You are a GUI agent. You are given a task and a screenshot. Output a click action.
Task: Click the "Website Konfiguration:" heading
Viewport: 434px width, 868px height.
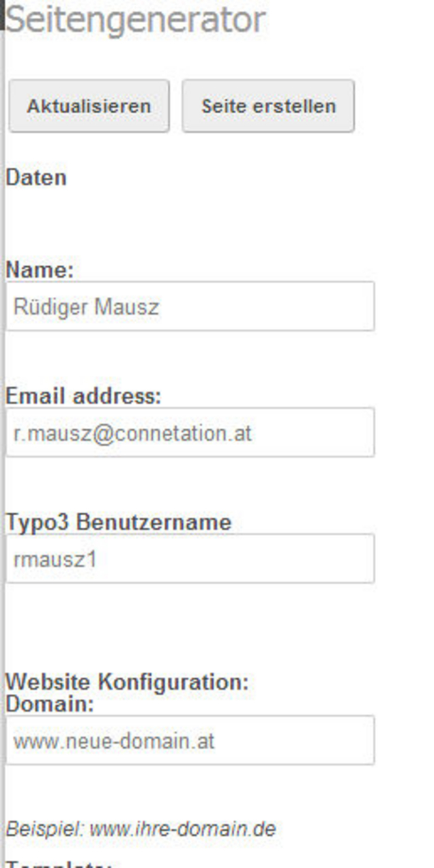[x=127, y=682]
